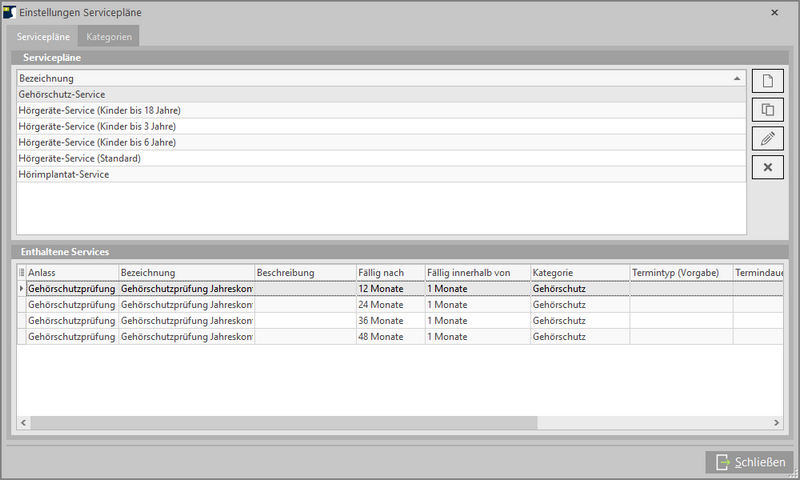Image resolution: width=800 pixels, height=480 pixels.
Task: Click the sort arrow in Bezeichnung header
Action: (x=737, y=77)
